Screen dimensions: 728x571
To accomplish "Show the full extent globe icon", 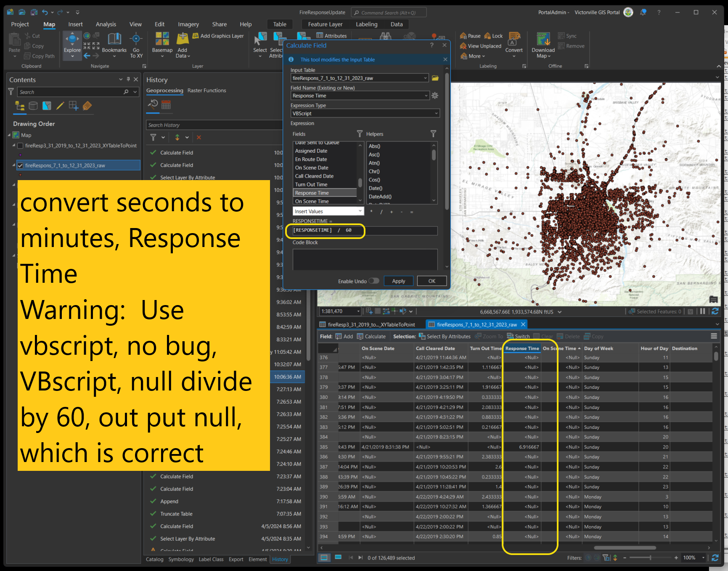I will click(x=87, y=36).
